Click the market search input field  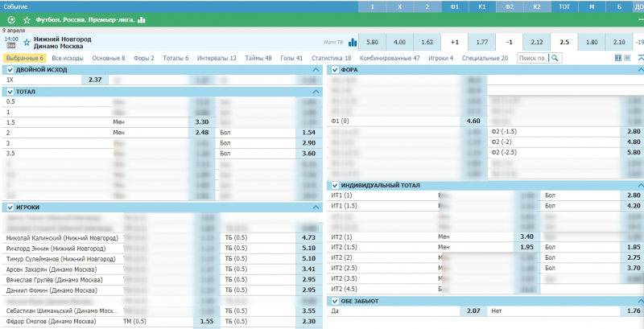tap(532, 59)
